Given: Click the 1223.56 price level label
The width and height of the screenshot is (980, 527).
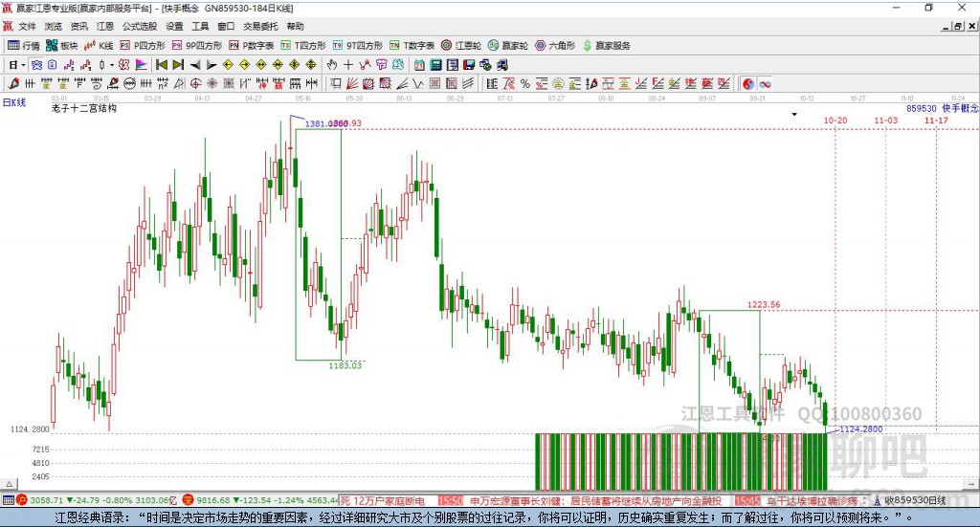Looking at the screenshot, I should [x=764, y=304].
